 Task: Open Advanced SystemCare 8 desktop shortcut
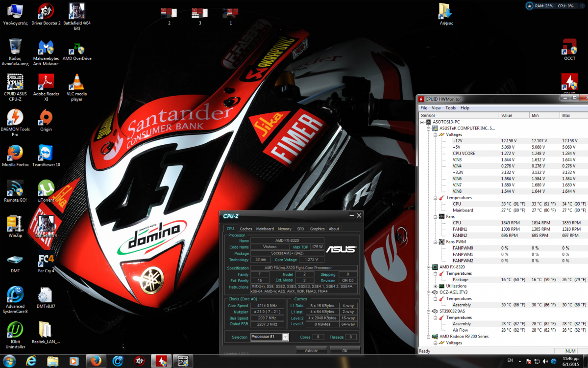[15, 300]
